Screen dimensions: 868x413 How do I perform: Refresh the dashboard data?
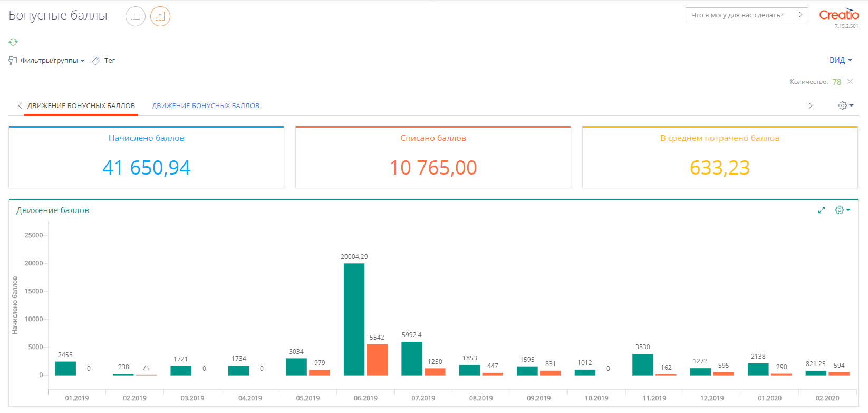click(13, 42)
